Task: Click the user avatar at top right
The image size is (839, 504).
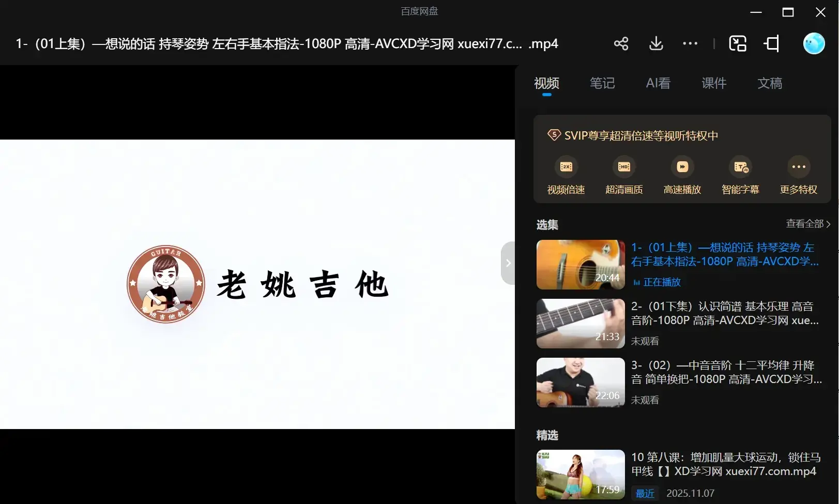Action: tap(814, 43)
